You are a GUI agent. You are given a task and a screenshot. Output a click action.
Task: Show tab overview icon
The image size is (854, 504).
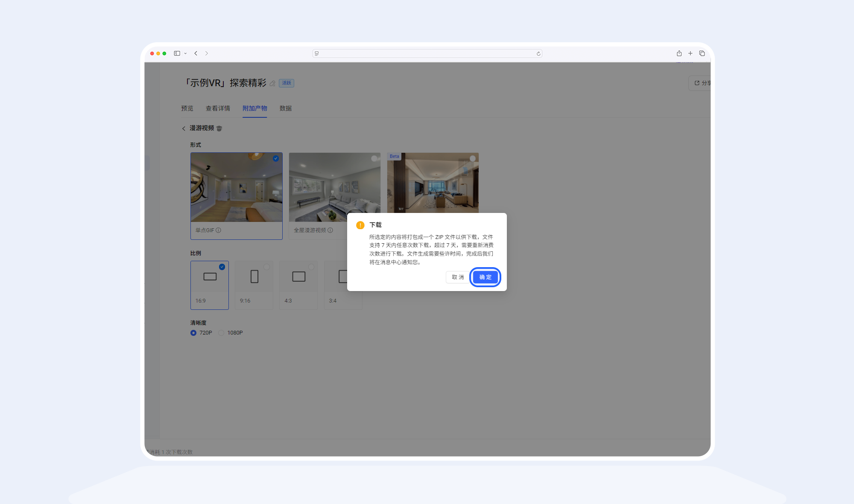702,53
